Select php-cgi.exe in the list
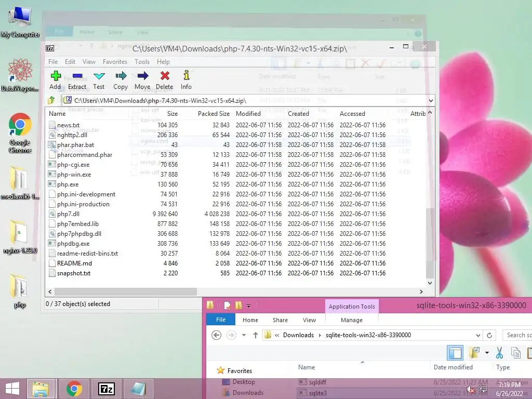 73,165
